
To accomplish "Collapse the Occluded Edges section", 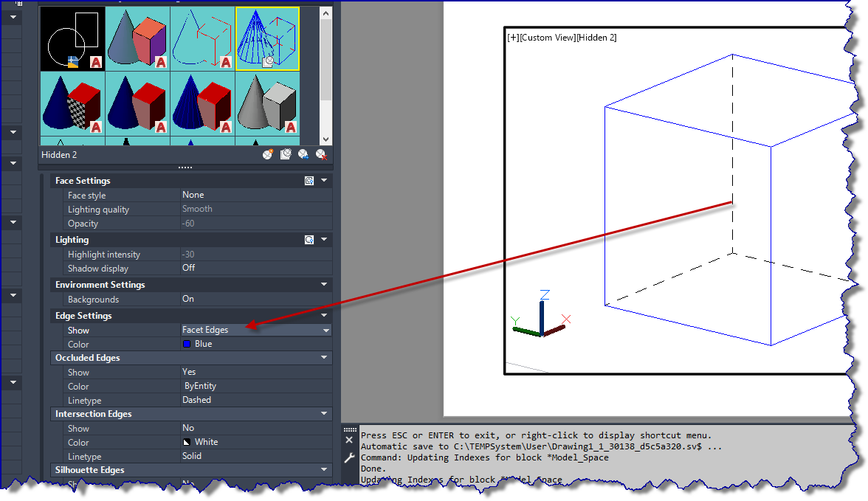I will (324, 358).
